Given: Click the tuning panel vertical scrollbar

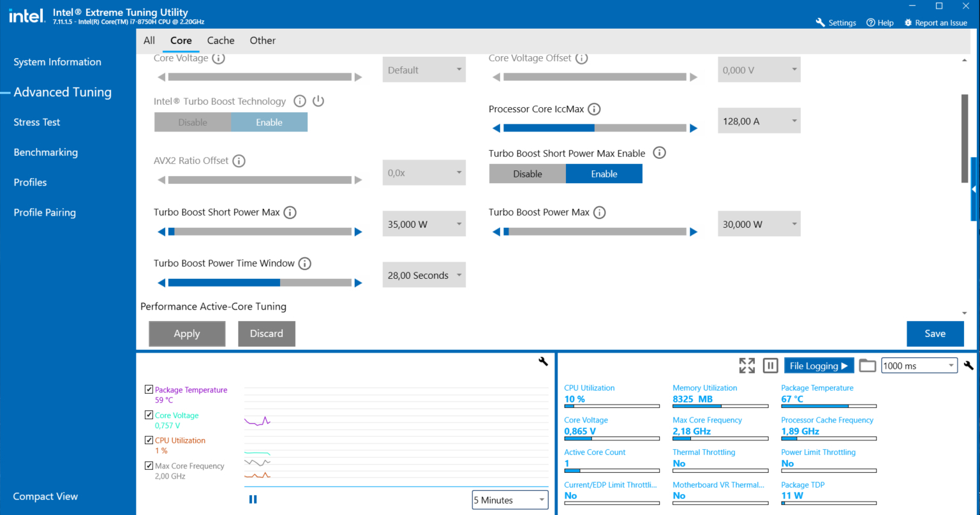Looking at the screenshot, I should pos(964,138).
